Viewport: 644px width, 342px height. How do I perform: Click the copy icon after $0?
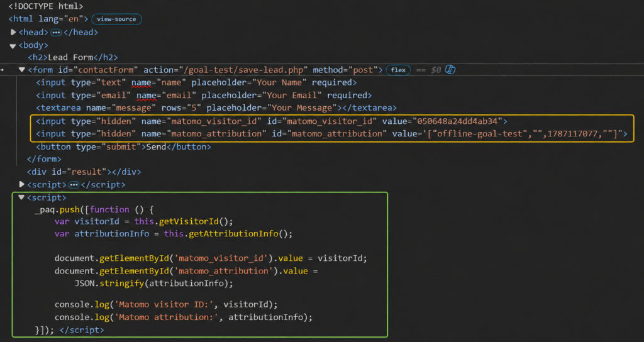click(x=450, y=70)
